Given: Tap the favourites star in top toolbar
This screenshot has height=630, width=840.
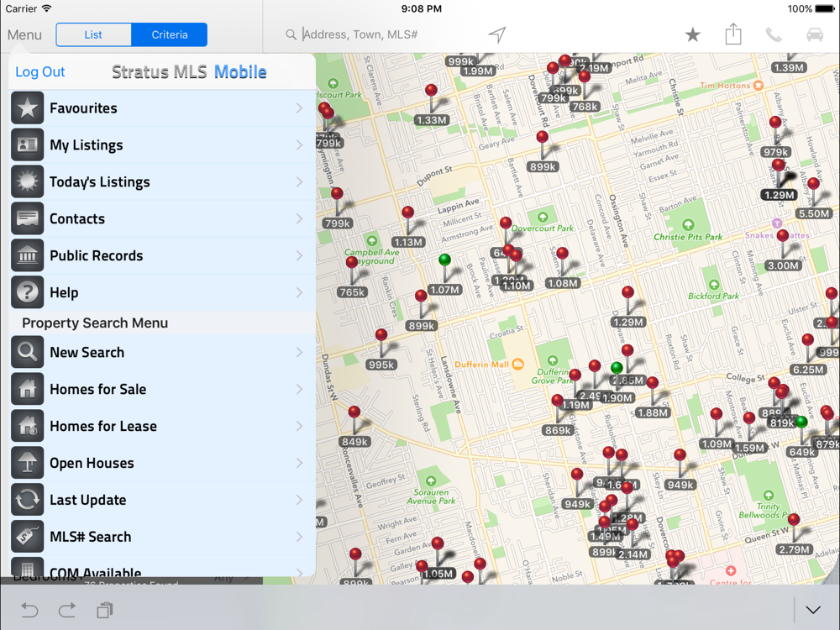Looking at the screenshot, I should tap(693, 34).
